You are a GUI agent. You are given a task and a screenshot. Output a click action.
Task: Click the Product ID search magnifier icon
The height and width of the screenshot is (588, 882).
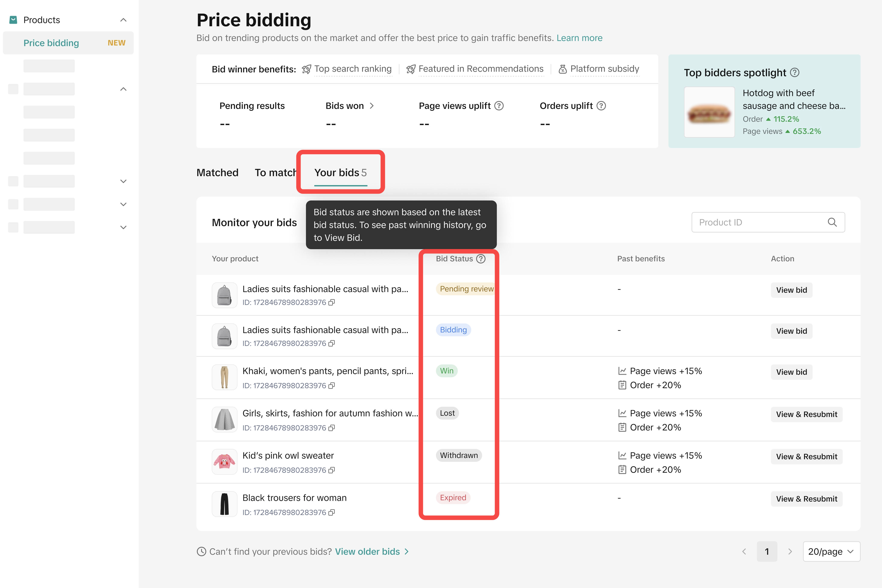pyautogui.click(x=832, y=222)
